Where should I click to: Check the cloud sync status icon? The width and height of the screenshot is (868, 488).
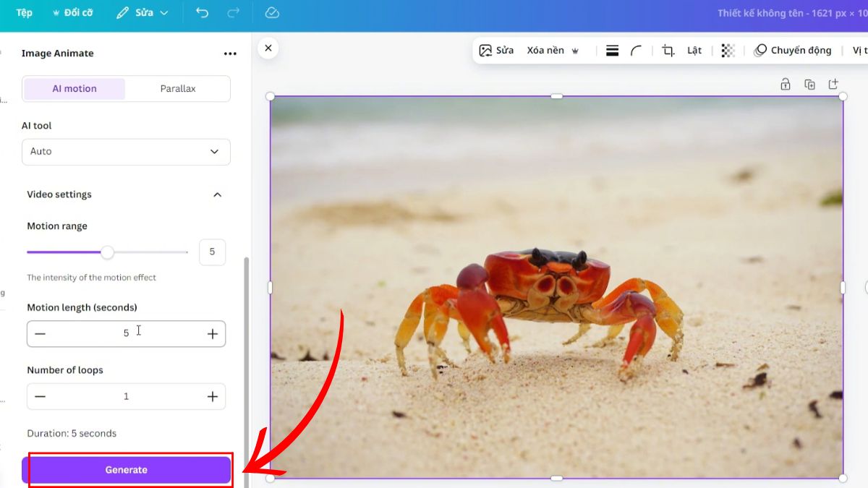coord(271,12)
